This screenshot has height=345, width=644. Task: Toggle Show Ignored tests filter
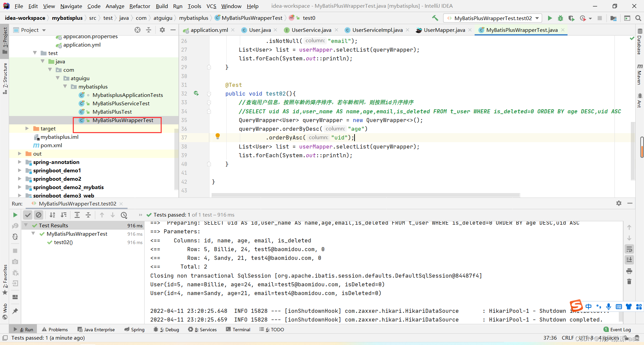coord(39,215)
